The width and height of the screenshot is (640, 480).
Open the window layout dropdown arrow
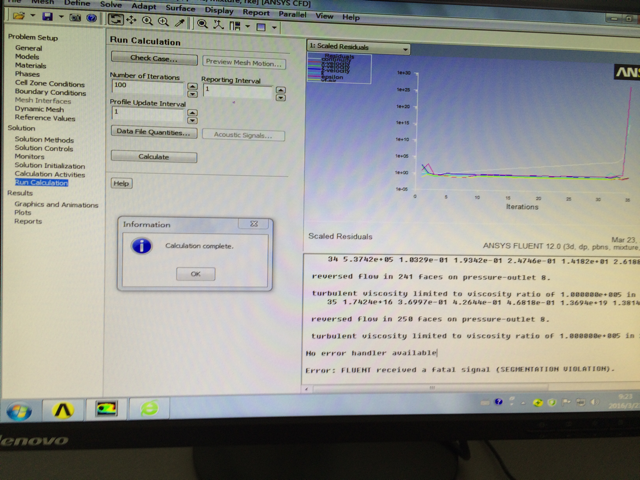pyautogui.click(x=247, y=26)
